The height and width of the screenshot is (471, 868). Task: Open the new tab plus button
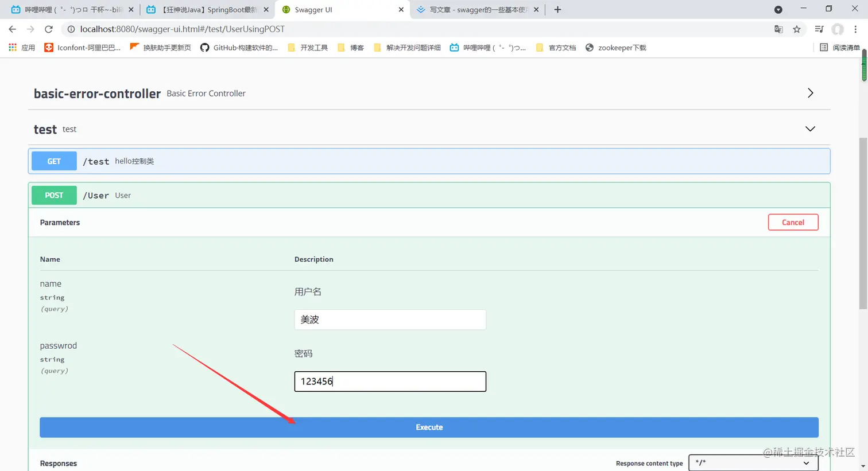[x=557, y=10]
